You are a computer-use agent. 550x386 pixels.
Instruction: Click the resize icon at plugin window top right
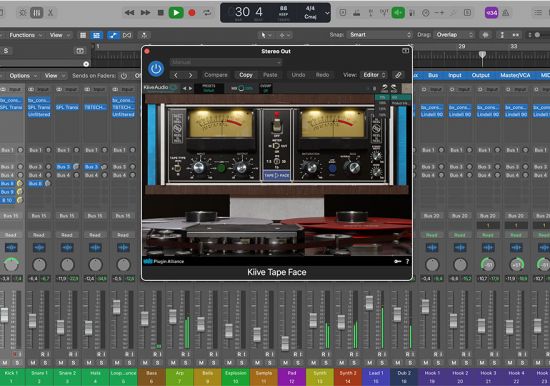coord(405,51)
